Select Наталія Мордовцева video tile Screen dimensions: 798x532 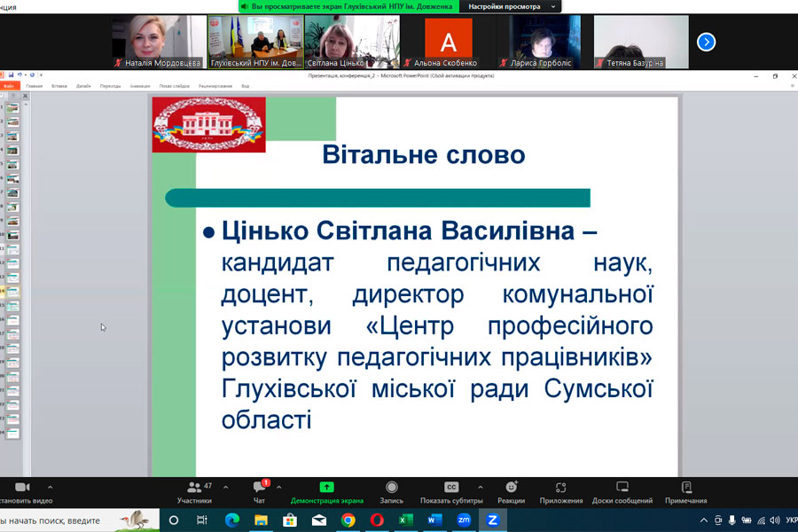point(159,42)
